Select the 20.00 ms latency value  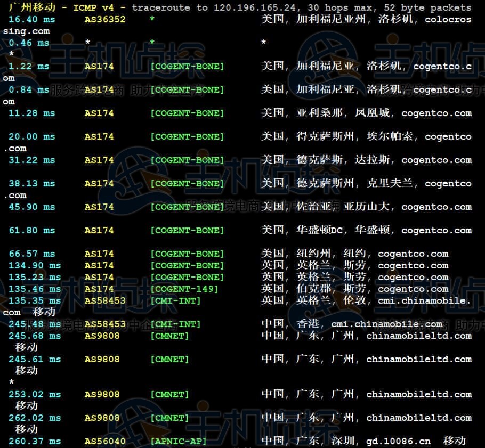(x=32, y=137)
